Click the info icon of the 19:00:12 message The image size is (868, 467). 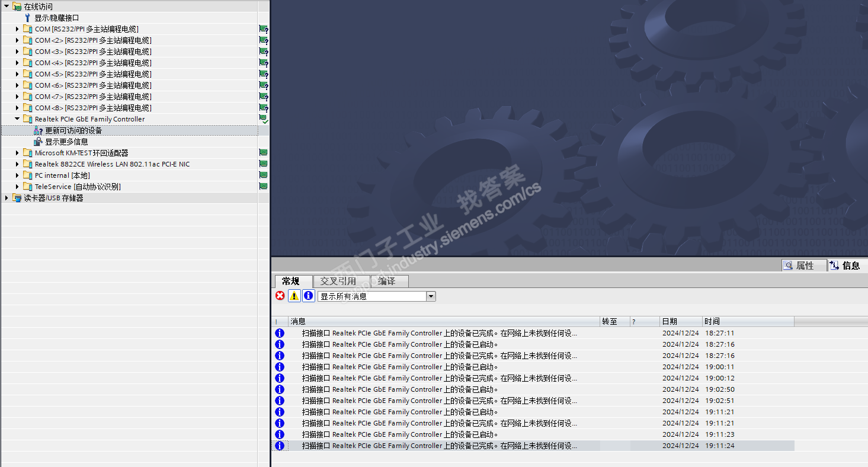tap(280, 378)
